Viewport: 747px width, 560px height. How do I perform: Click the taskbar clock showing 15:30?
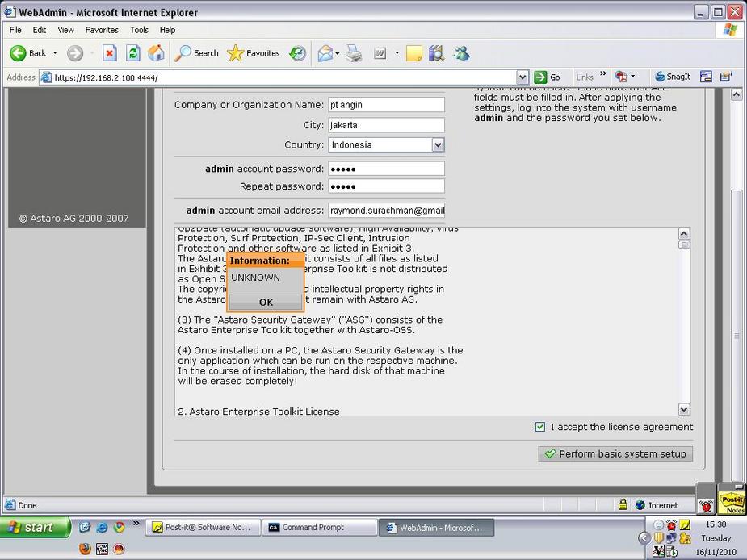click(x=716, y=524)
